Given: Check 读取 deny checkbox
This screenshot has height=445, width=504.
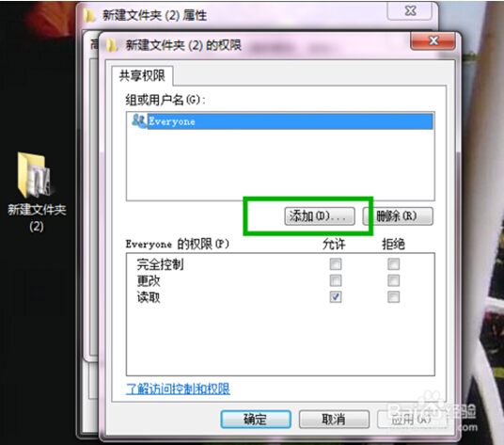Looking at the screenshot, I should pos(393,297).
